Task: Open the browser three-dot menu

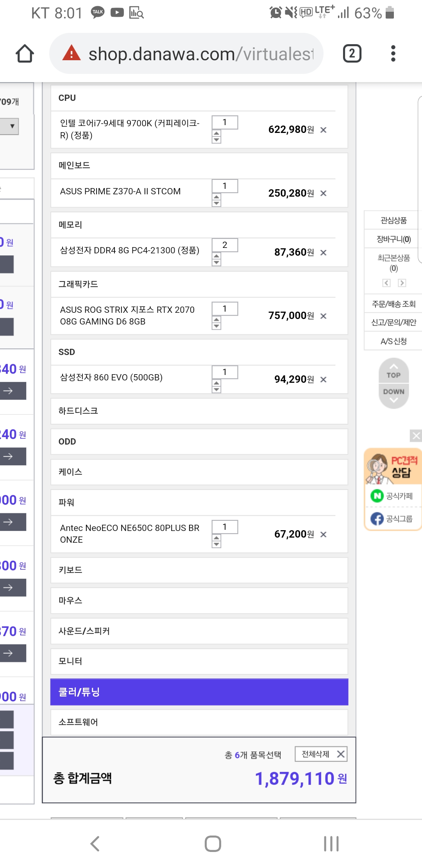Action: [x=393, y=54]
